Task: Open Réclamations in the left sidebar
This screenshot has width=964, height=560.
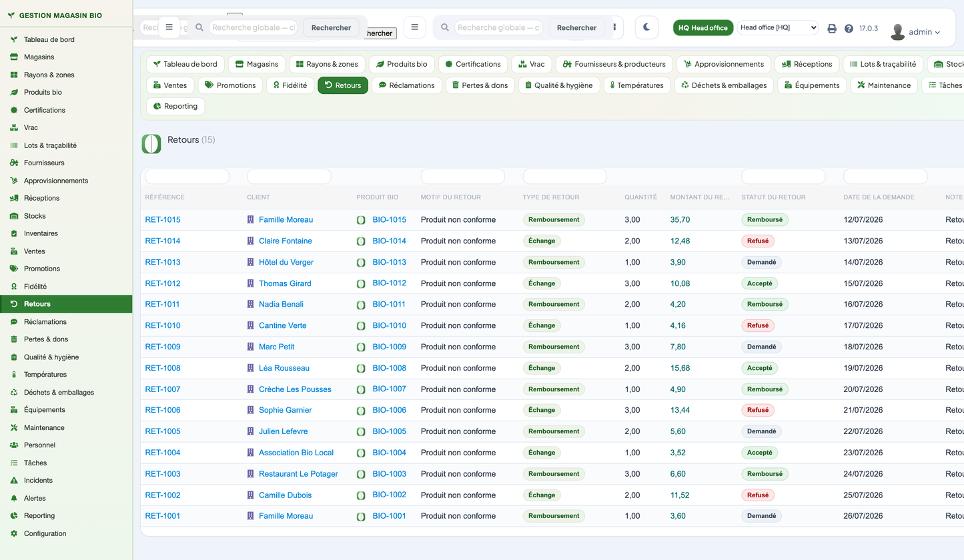Action: point(66,322)
